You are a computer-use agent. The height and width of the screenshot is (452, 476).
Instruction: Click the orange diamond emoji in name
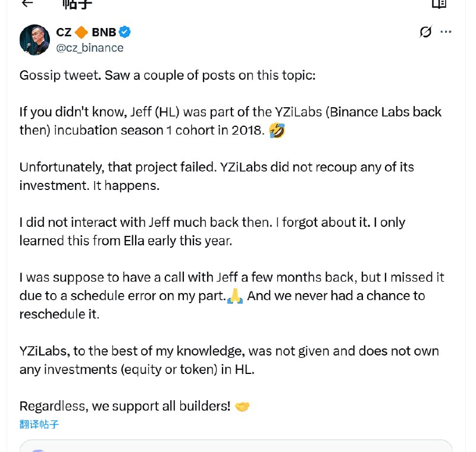(82, 32)
